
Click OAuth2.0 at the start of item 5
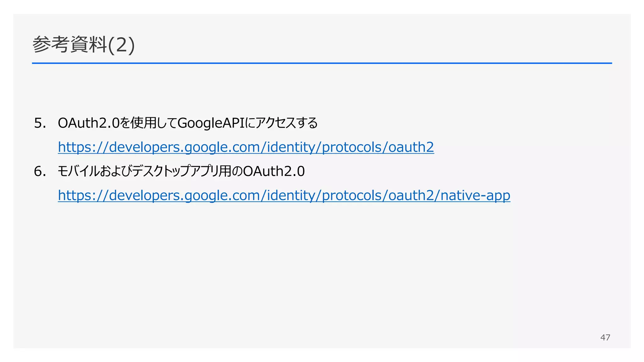[89, 123]
